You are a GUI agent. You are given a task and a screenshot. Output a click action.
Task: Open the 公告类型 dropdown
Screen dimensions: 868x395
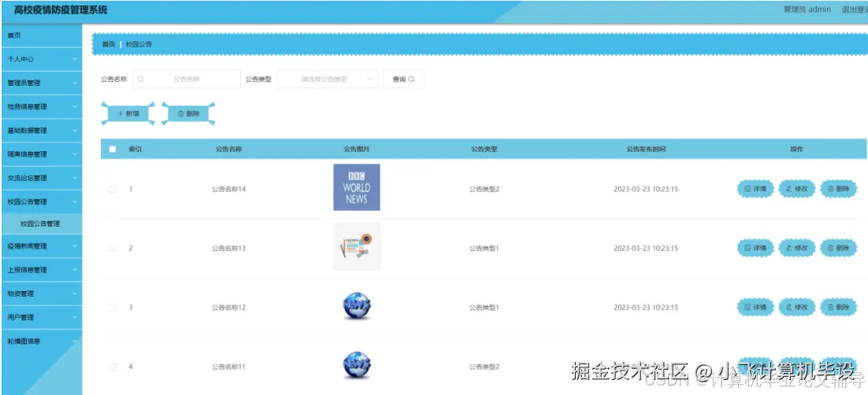328,79
